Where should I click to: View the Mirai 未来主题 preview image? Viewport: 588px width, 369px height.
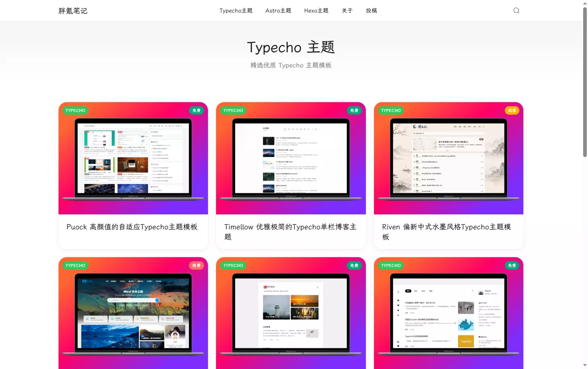click(133, 313)
